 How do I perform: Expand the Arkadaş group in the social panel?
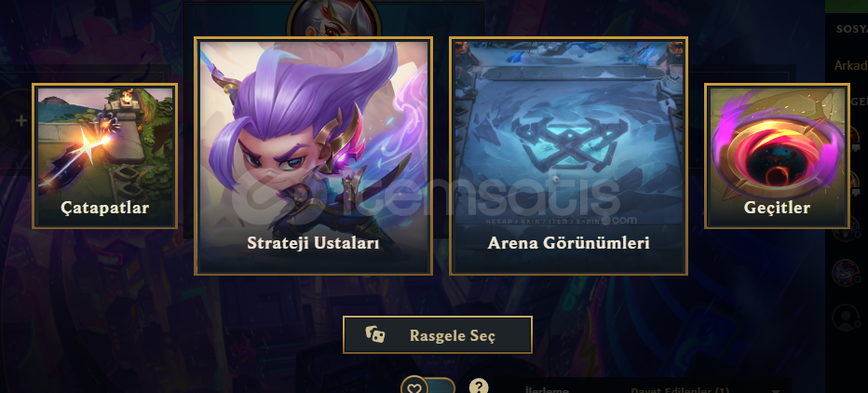tap(850, 65)
